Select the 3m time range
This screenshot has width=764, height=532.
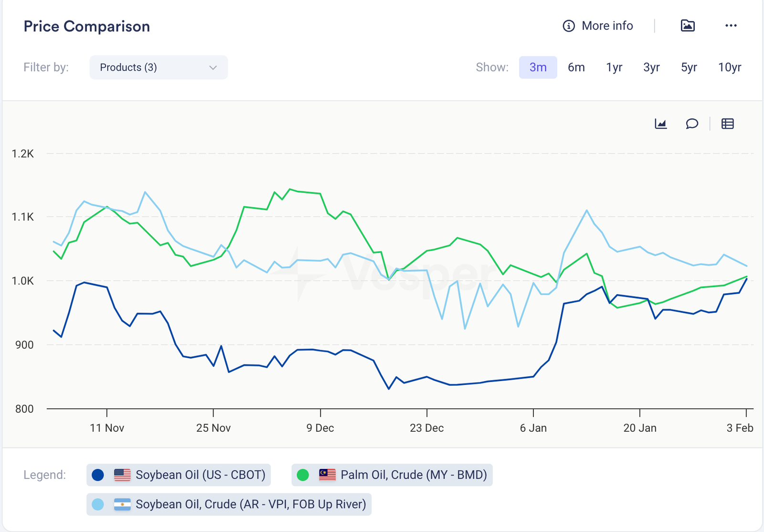pyautogui.click(x=538, y=67)
